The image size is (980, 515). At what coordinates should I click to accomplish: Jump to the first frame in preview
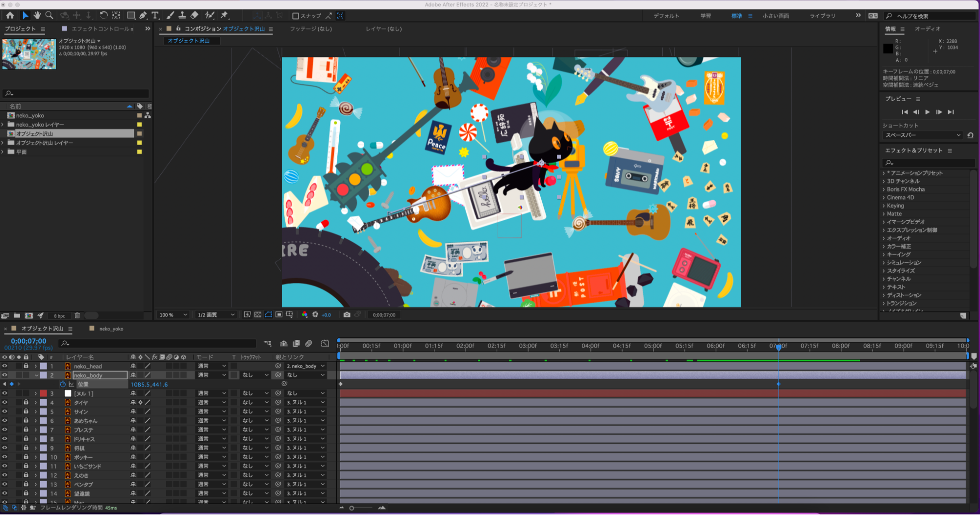click(x=905, y=112)
